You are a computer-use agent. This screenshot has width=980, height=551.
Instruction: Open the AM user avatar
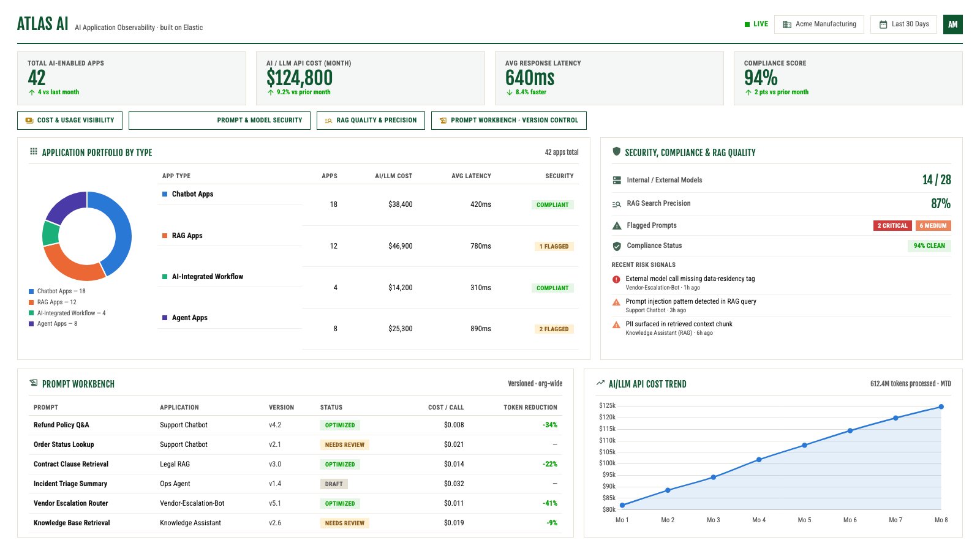(953, 24)
